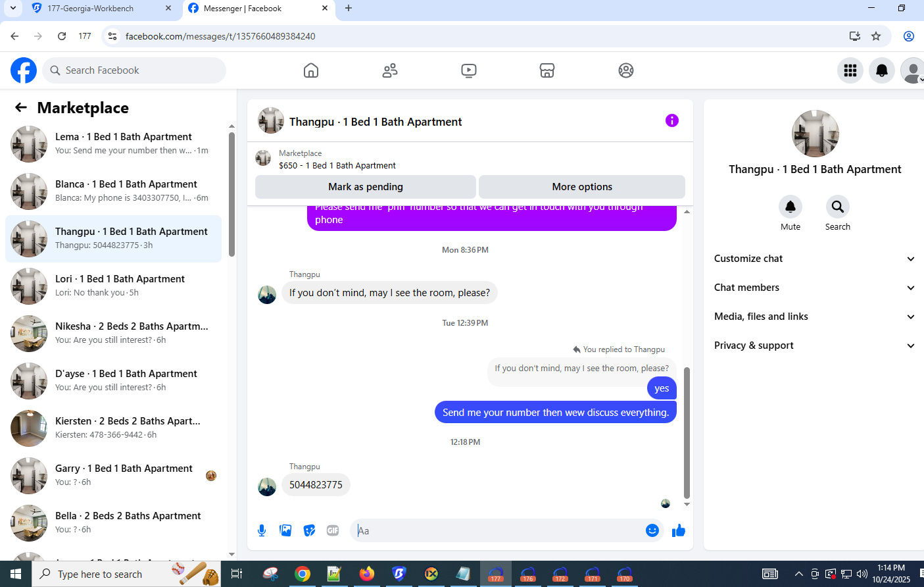The height and width of the screenshot is (587, 924).
Task: Open the Marketplace storefront icon
Action: 547,70
